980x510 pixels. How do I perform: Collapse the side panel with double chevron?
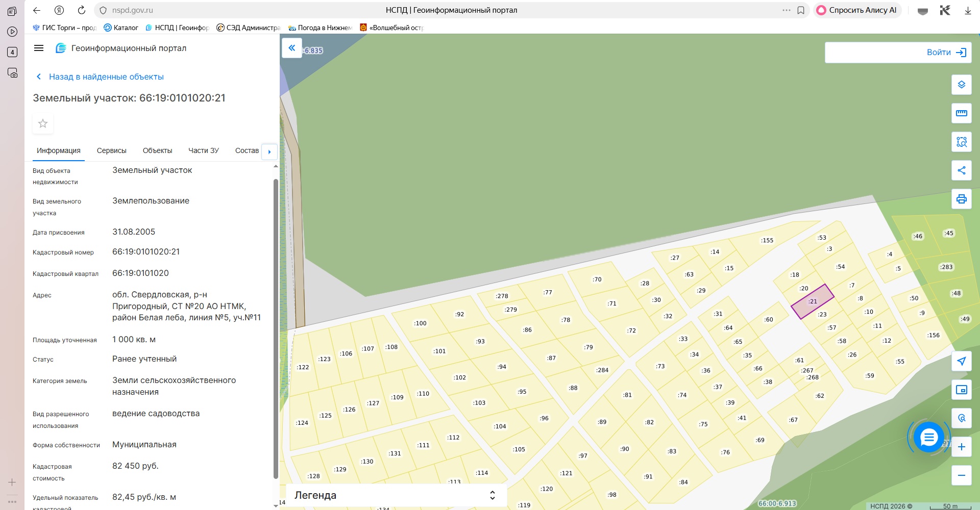tap(292, 48)
